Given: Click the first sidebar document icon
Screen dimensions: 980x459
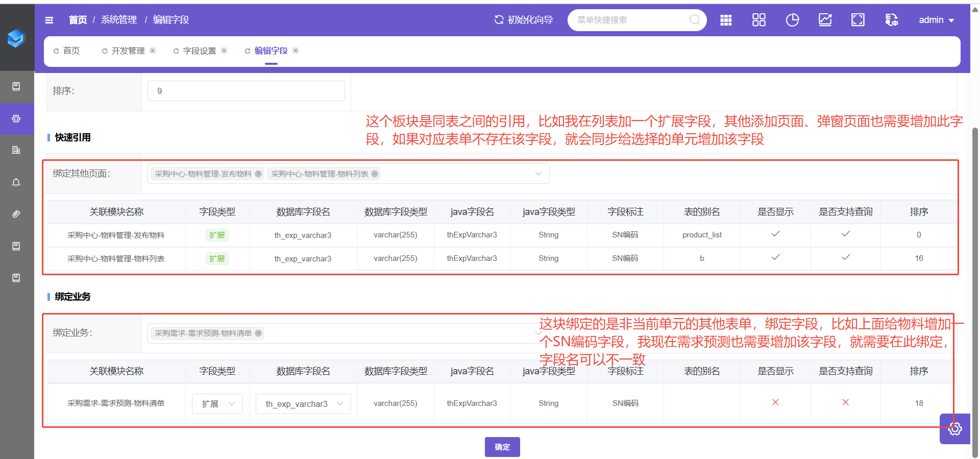Looking at the screenshot, I should tap(16, 86).
